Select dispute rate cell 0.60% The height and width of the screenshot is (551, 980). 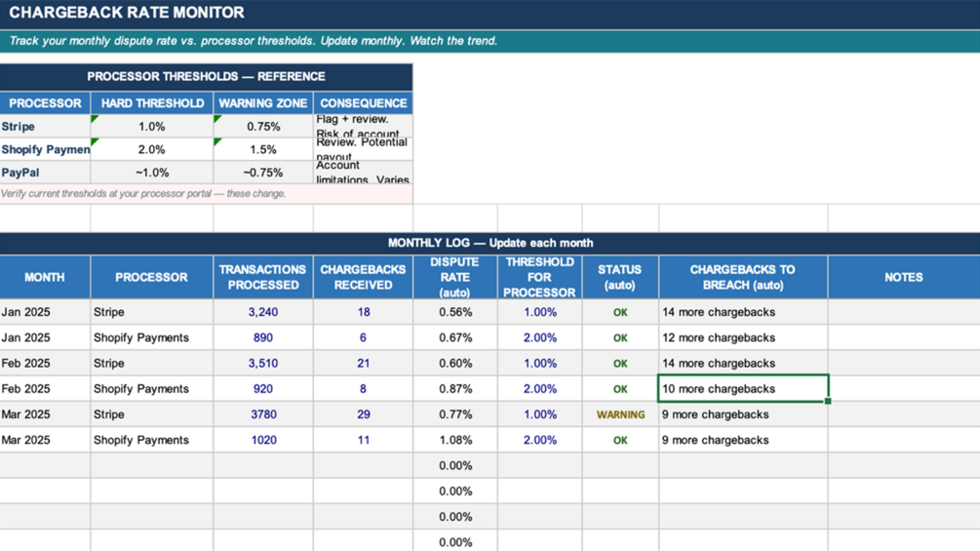coord(455,364)
